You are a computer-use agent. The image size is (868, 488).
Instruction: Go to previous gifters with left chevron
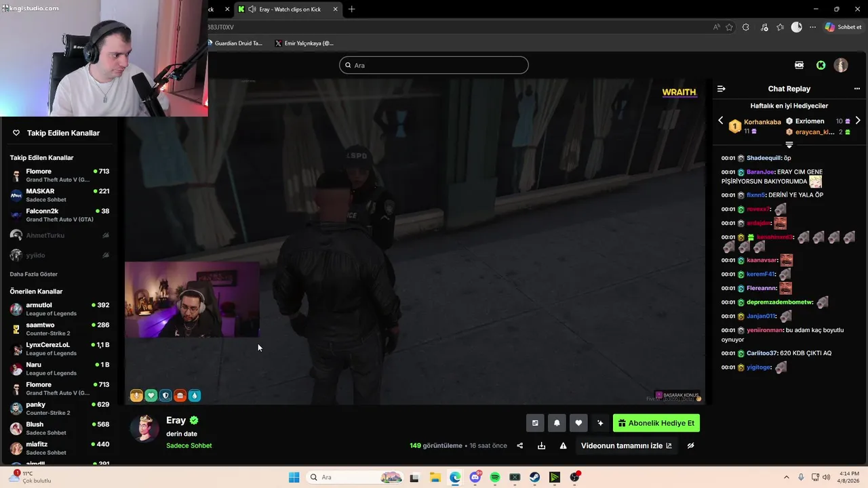720,121
